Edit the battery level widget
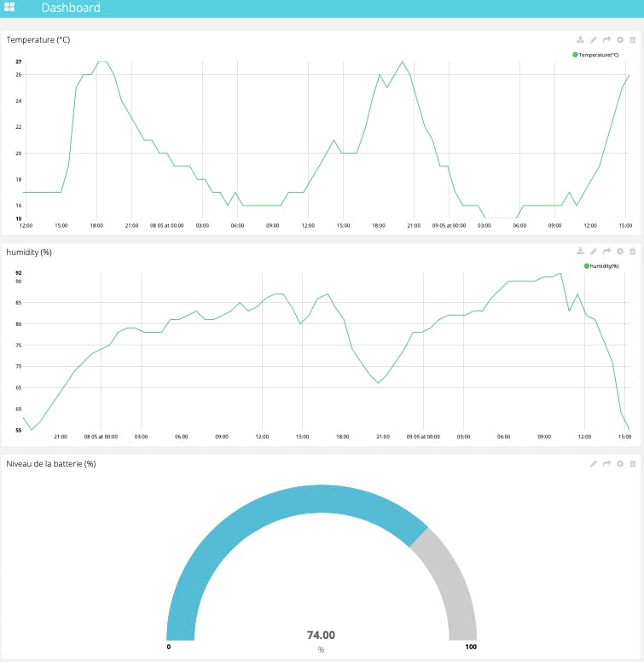 pos(594,464)
